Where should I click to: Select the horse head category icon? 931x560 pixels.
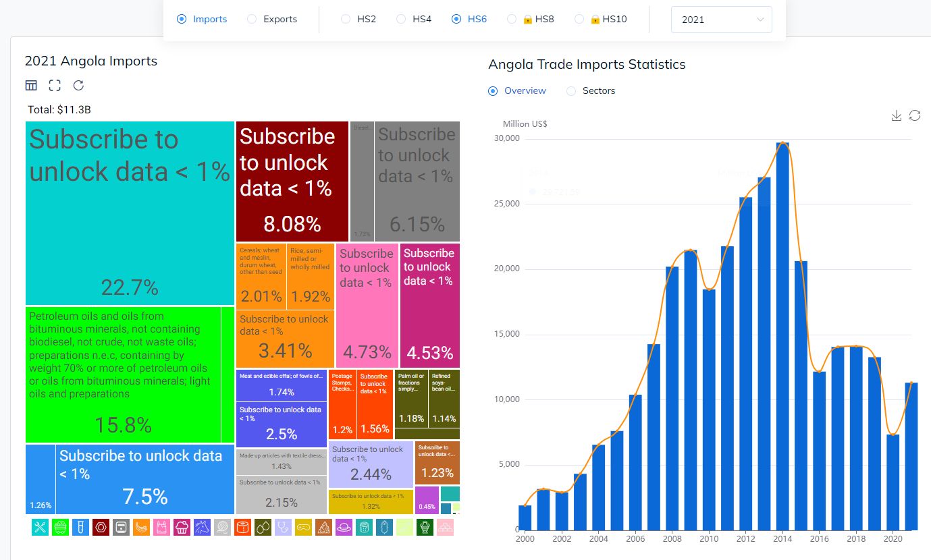[202, 527]
